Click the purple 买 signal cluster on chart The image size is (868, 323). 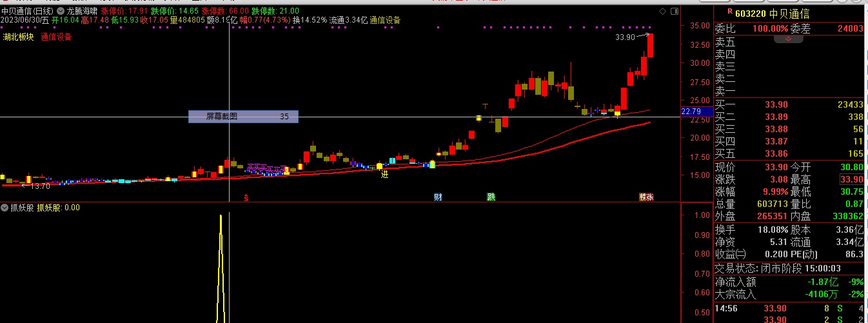pyautogui.click(x=266, y=168)
